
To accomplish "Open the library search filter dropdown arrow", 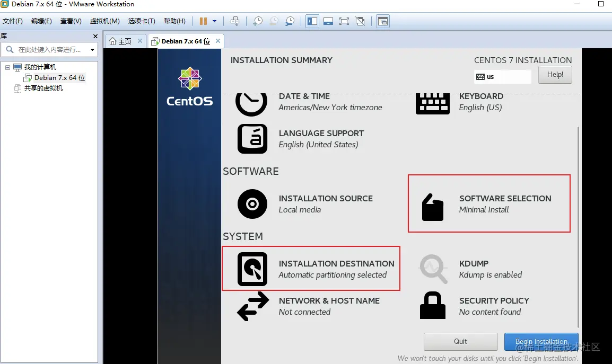I will click(92, 50).
